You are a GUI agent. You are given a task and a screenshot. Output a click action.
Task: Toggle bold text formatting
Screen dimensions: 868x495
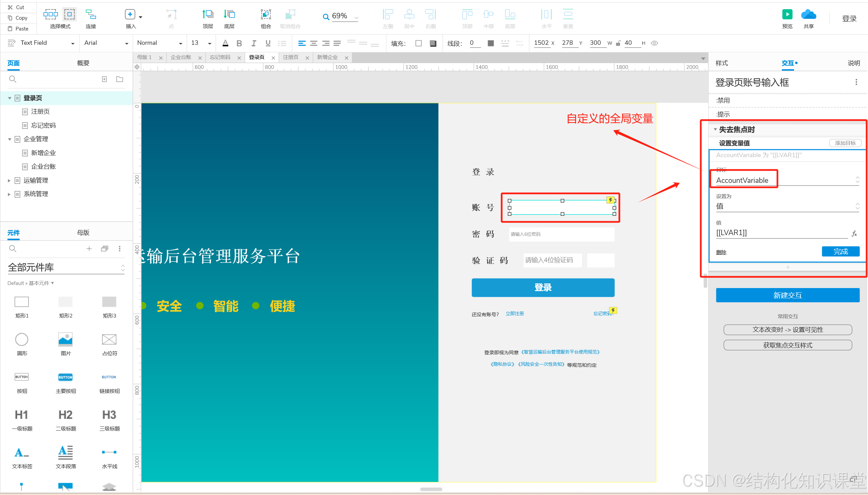(x=239, y=43)
